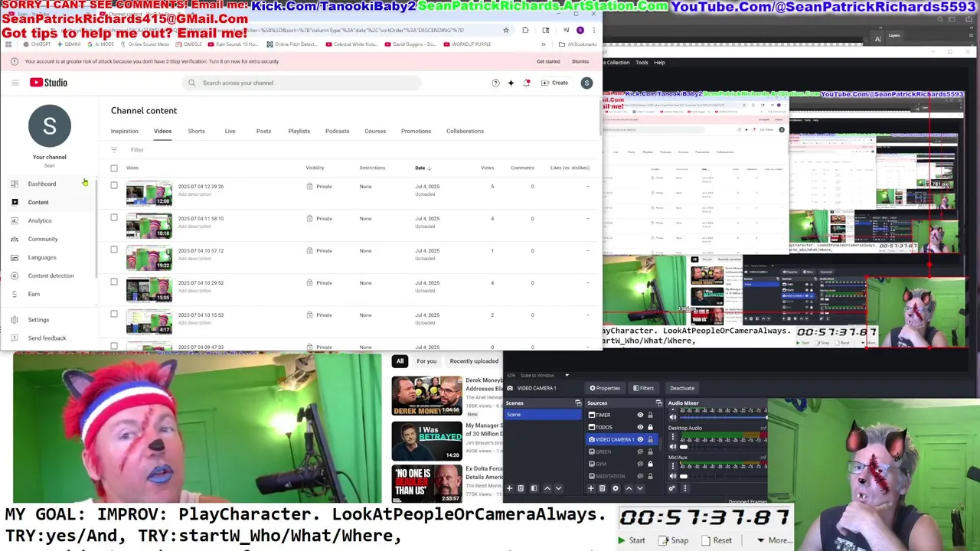
Task: Click the filter lines icon above video list
Action: click(114, 150)
